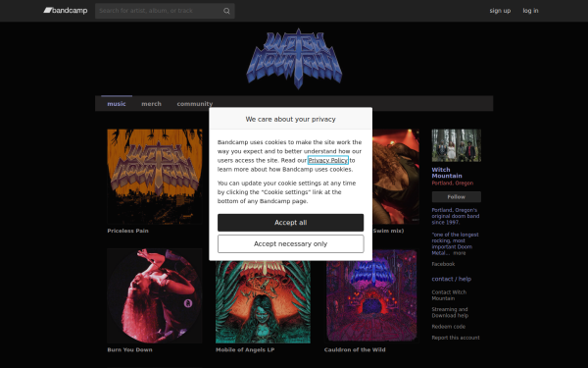
Task: Switch to the community tab
Action: pyautogui.click(x=195, y=104)
